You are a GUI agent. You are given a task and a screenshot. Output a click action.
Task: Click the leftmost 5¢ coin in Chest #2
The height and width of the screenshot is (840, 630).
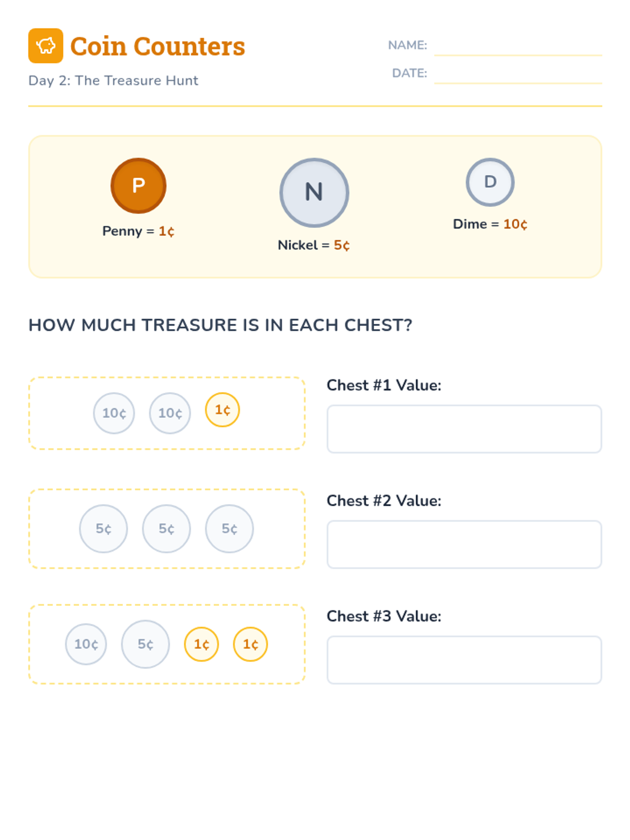[103, 529]
